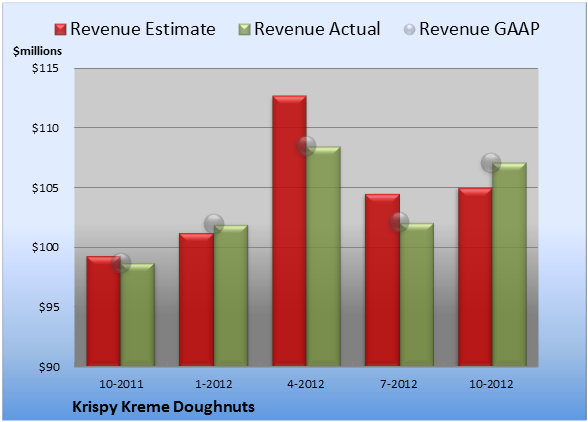Viewport: 588px width, 422px height.
Task: Select the red estimate bar for 10-2011
Action: click(x=104, y=311)
